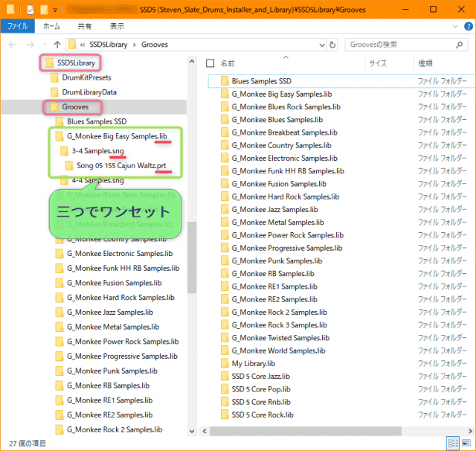Open Quick Access Toolbar customize dropdown
This screenshot has width=476, height=451.
point(55,10)
